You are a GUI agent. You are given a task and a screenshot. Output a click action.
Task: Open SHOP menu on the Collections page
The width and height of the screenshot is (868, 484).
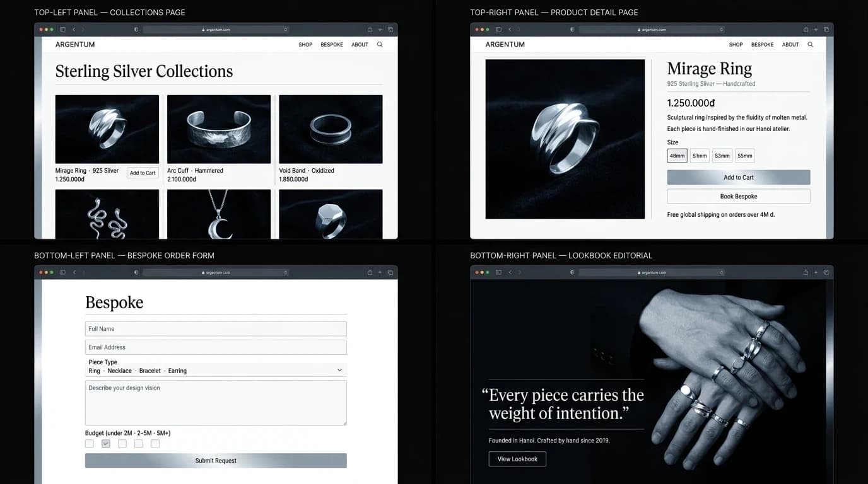[305, 45]
